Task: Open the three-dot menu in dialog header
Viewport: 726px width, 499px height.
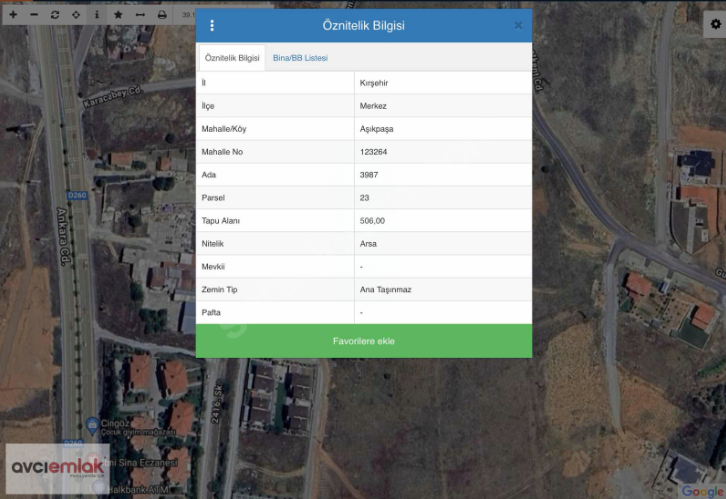Action: click(212, 25)
